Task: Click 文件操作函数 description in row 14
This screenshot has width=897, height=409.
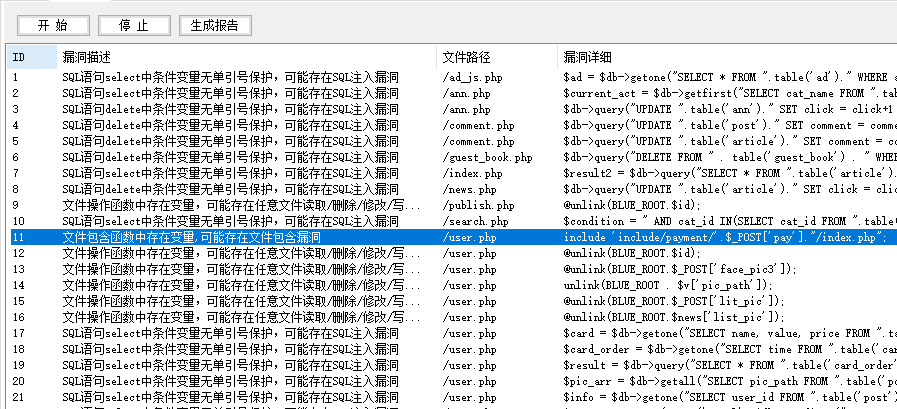Action: click(x=241, y=285)
